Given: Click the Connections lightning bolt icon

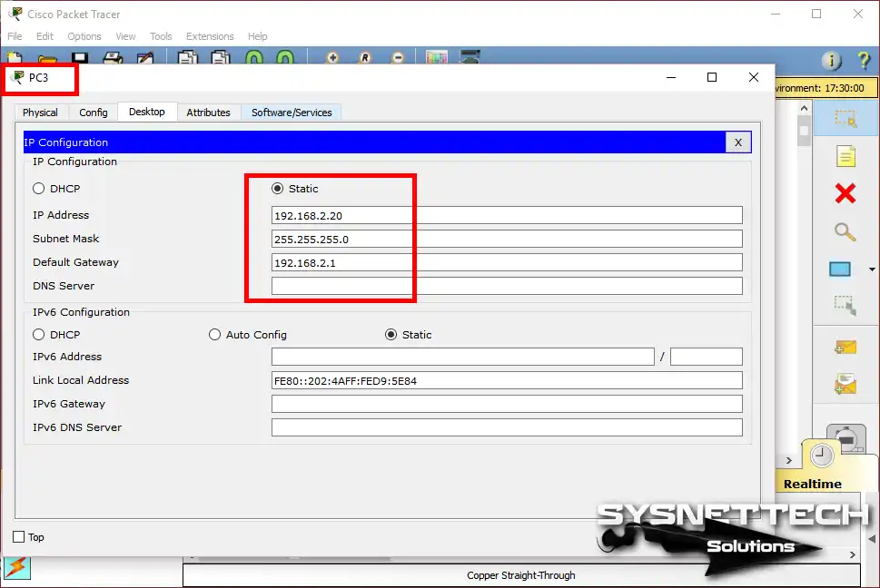Looking at the screenshot, I should [x=17, y=568].
